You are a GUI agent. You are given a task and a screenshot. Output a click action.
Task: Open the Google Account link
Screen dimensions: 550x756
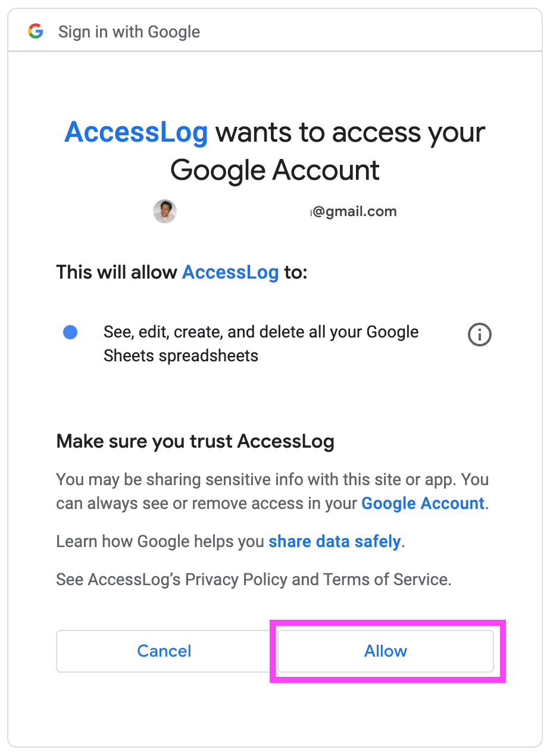click(x=422, y=503)
